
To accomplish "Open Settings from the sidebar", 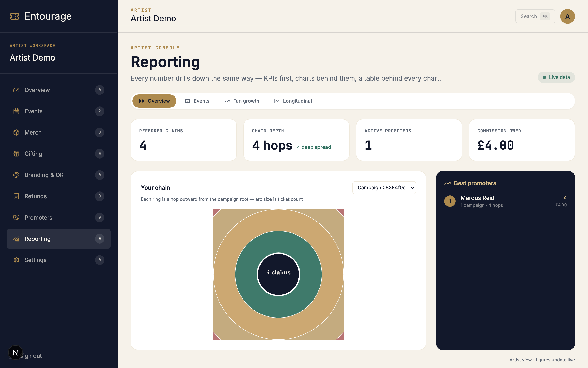I will tap(59, 260).
